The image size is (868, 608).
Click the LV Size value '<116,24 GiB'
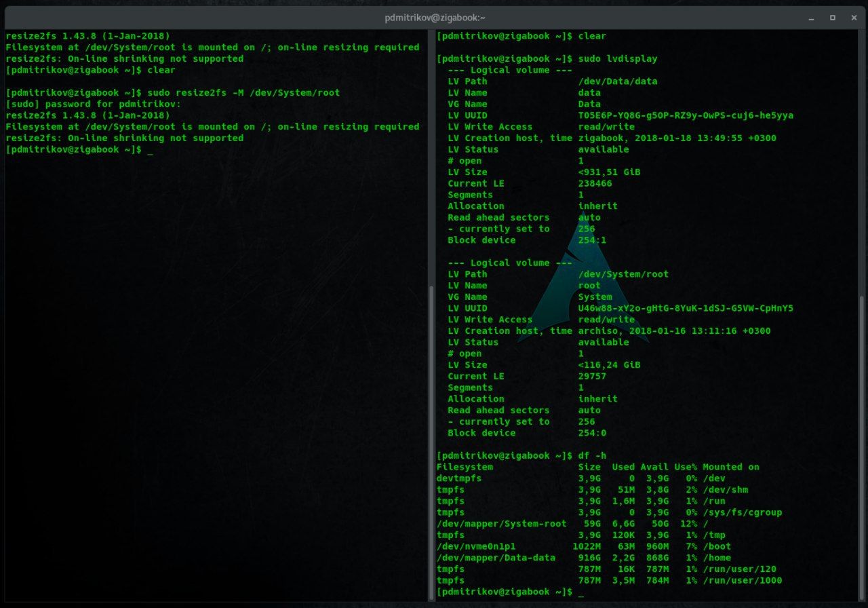pyautogui.click(x=609, y=365)
